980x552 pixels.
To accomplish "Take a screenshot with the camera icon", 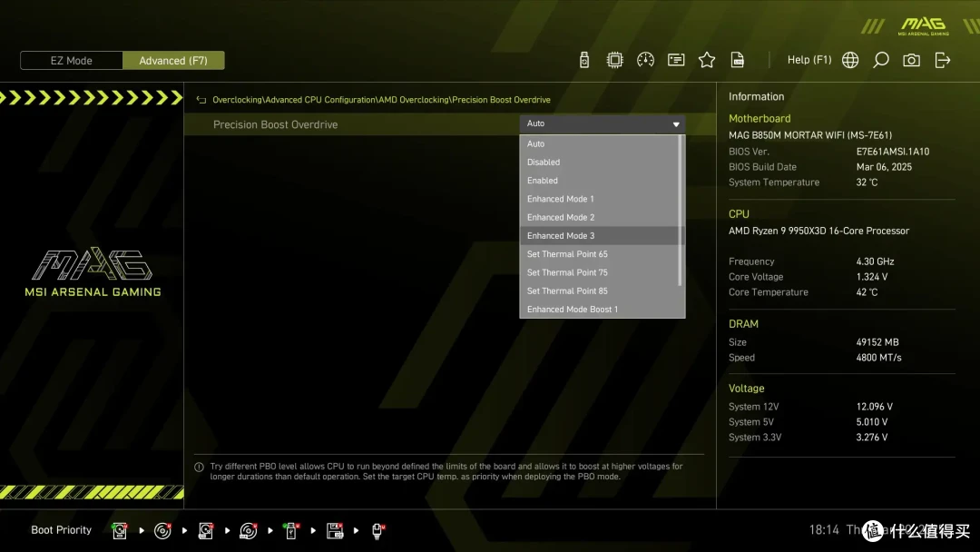I will [x=911, y=60].
